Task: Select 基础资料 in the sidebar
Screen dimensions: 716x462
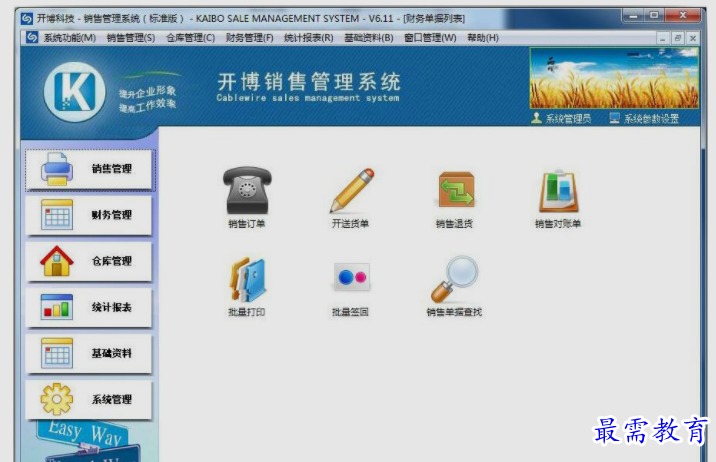Action: (x=89, y=353)
